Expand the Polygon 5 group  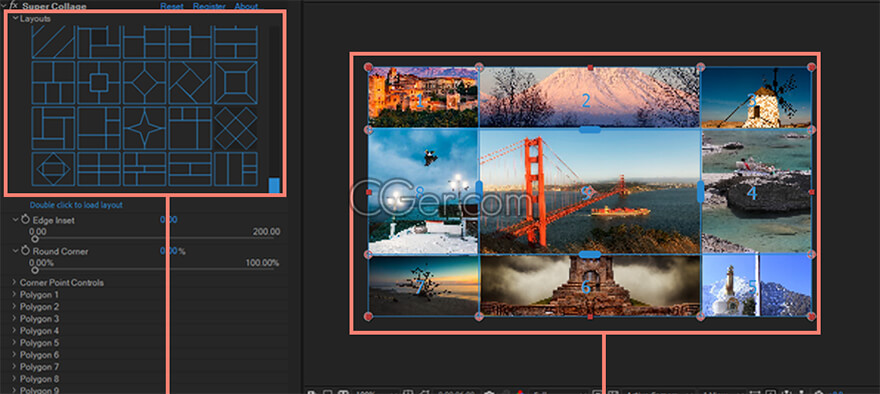coord(15,343)
